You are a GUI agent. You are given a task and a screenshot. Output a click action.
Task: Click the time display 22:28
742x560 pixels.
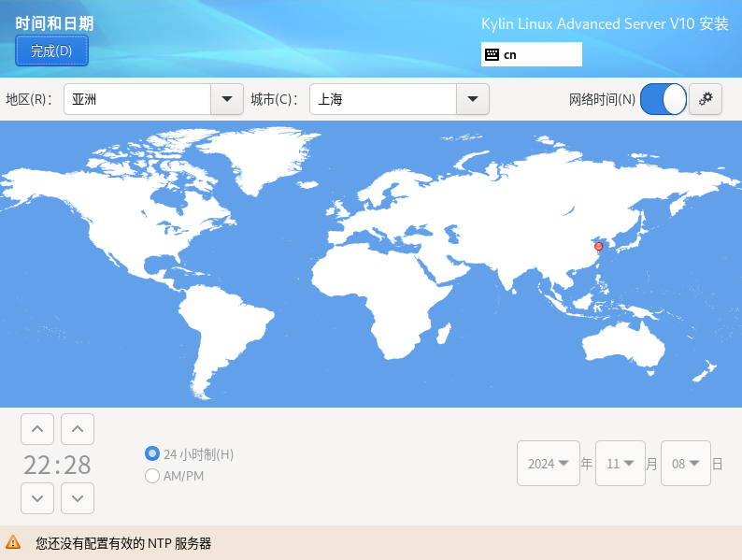click(x=57, y=465)
